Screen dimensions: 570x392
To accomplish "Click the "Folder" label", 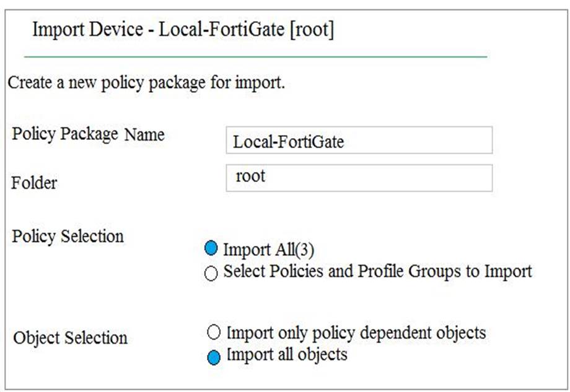I will pyautogui.click(x=34, y=183).
